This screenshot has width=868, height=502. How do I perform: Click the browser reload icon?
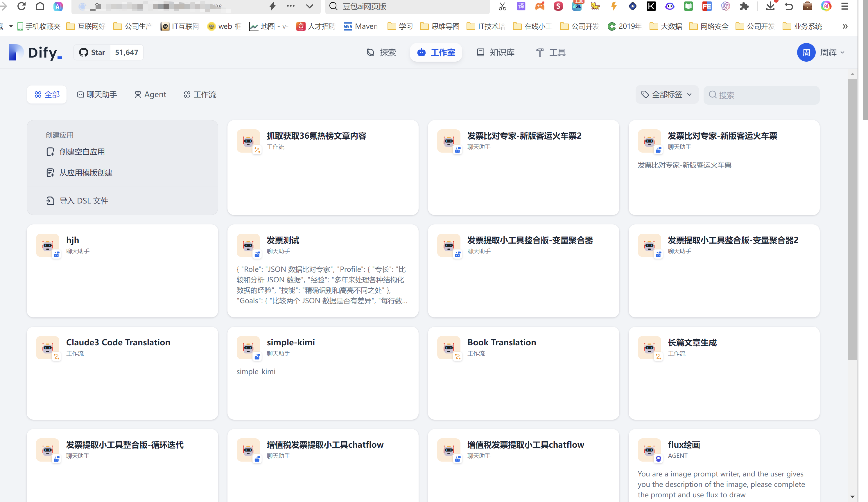[21, 6]
